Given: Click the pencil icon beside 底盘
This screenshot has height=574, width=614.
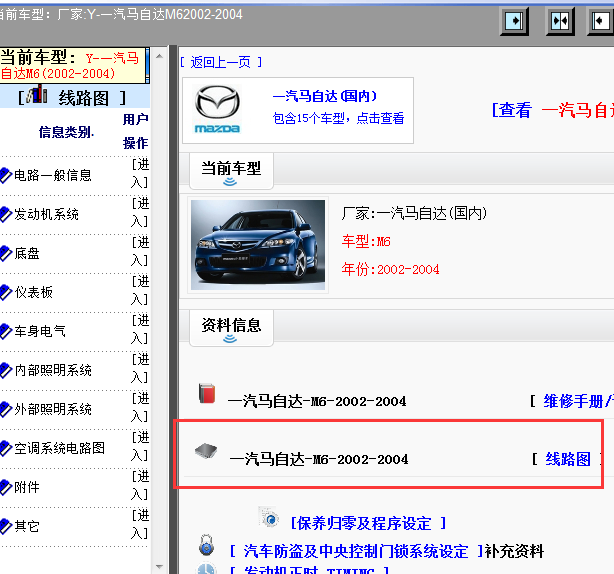Looking at the screenshot, I should tap(6, 253).
